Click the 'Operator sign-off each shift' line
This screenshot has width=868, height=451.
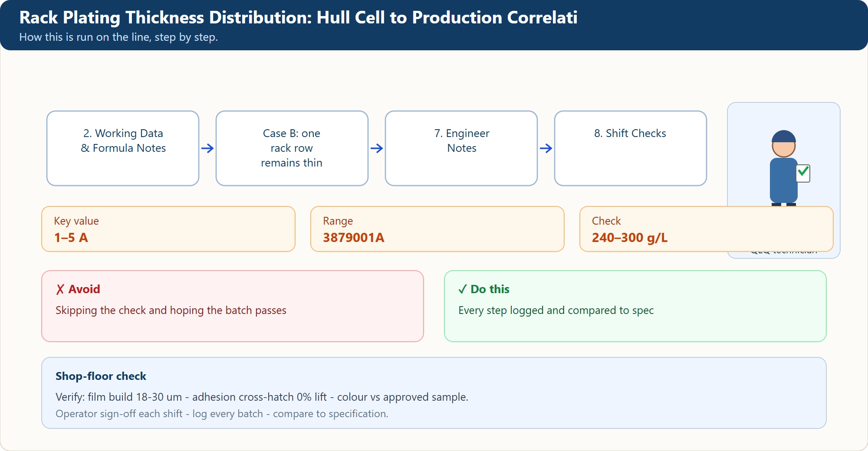[222, 414]
